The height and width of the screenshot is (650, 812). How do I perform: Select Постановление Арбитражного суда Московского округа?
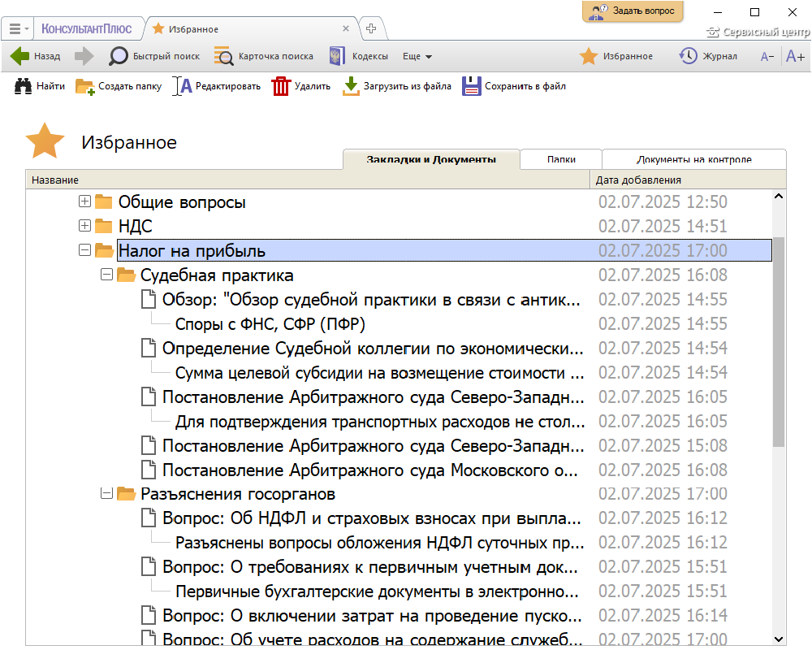(369, 470)
